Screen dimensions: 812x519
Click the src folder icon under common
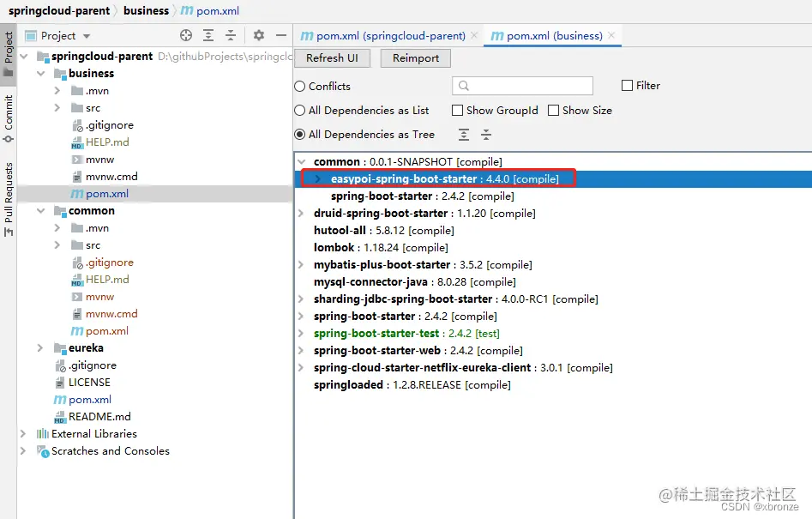pyautogui.click(x=77, y=245)
